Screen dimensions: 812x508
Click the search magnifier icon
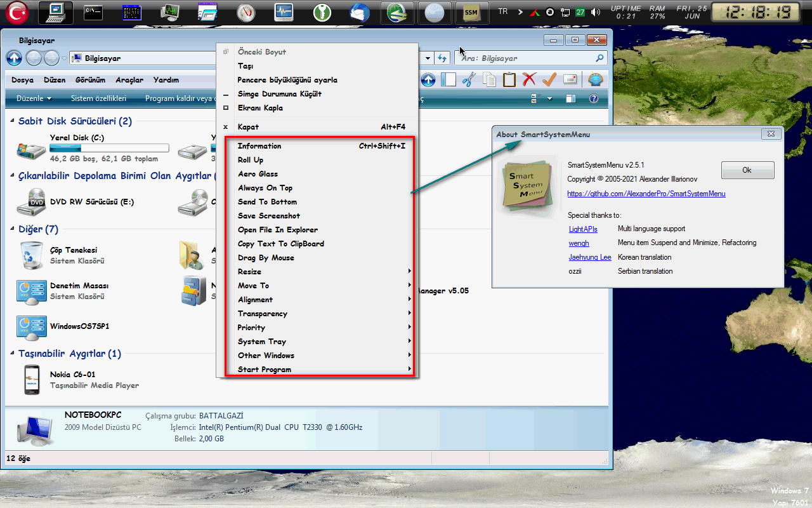[x=599, y=58]
